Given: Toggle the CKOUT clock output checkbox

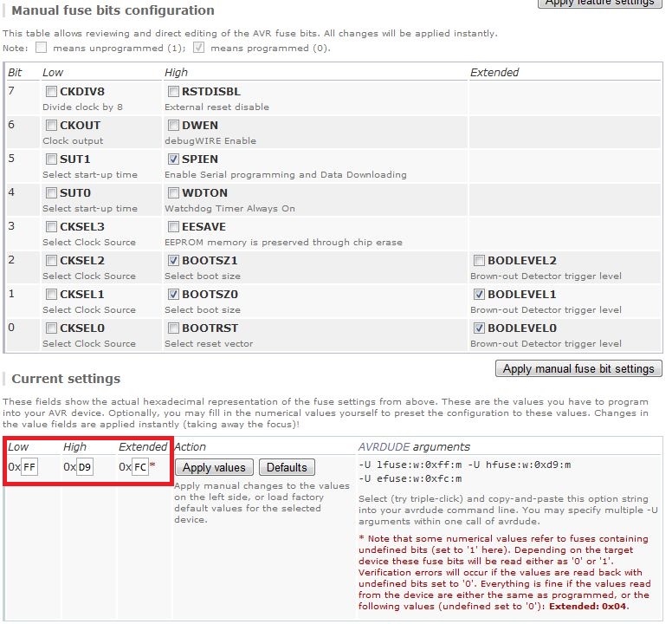Looking at the screenshot, I should pyautogui.click(x=51, y=125).
